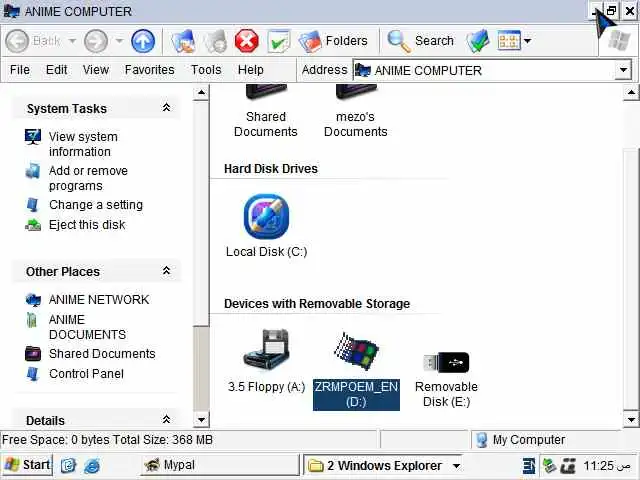
Task: Click View system information link
Action: [x=83, y=144]
